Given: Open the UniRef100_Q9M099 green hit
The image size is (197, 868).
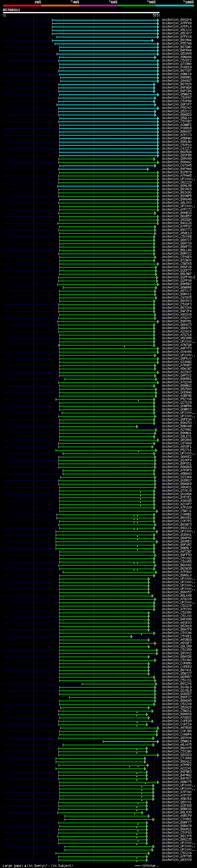Looking at the screenshot, I should tap(176, 159).
